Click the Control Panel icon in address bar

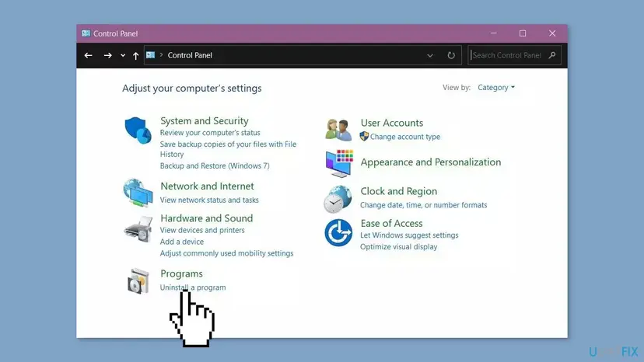[x=150, y=55]
